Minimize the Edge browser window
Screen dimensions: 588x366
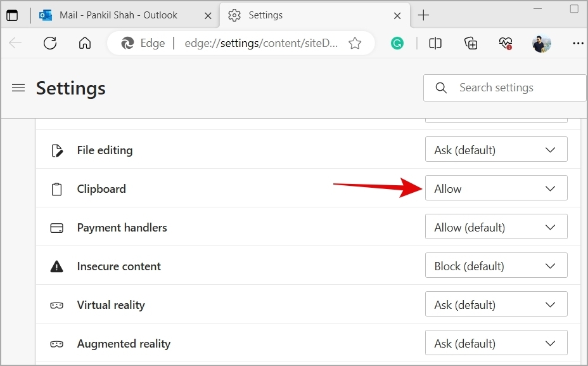click(537, 8)
